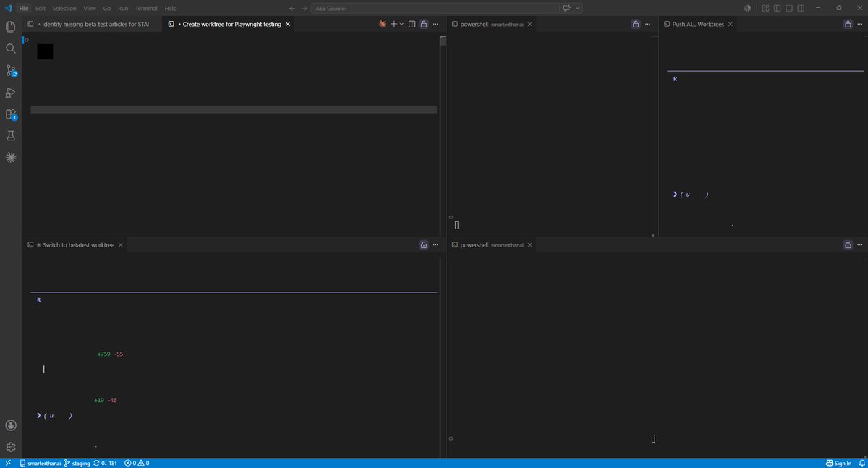
Task: Select the bottom-right powershell smarterthanai tab
Action: (492, 245)
